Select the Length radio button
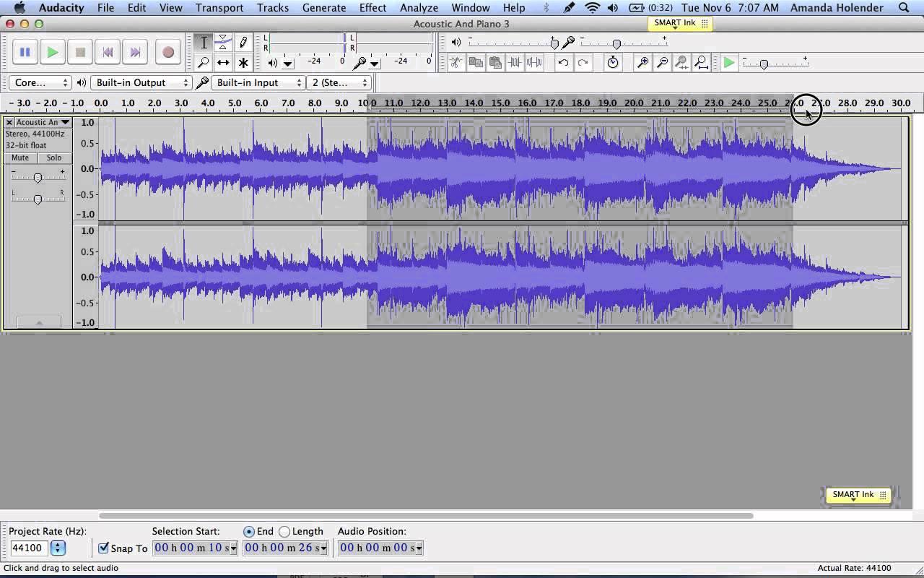This screenshot has width=924, height=578. (x=284, y=532)
